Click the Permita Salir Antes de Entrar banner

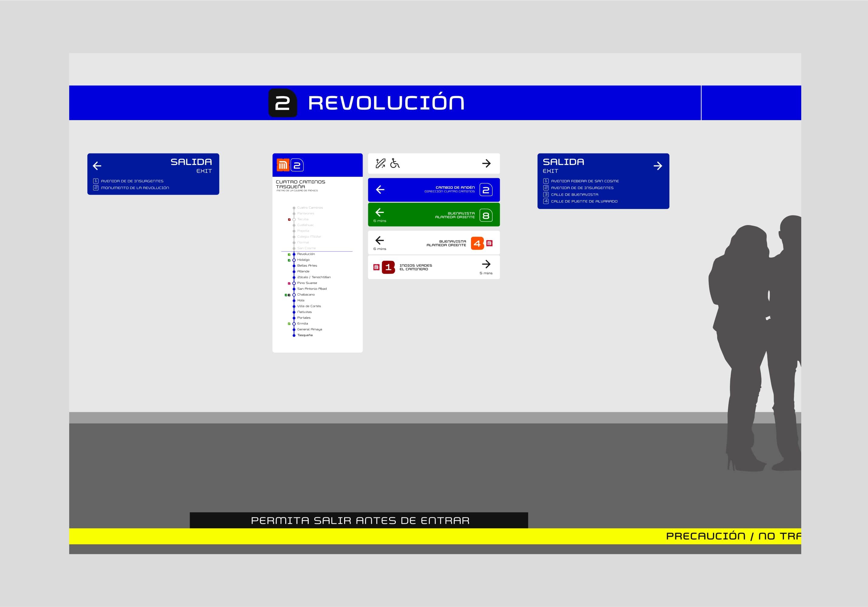pyautogui.click(x=359, y=520)
